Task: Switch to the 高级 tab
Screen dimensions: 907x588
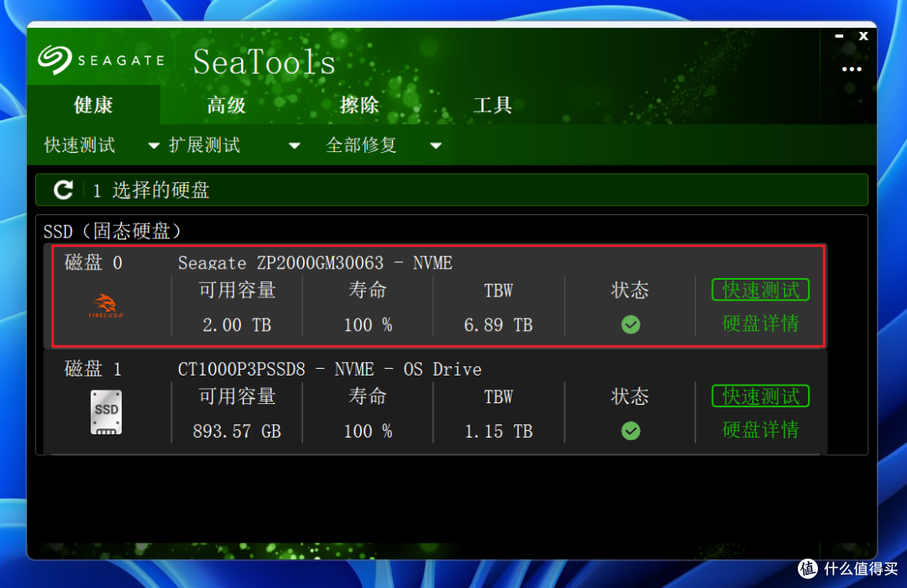Action: [x=226, y=105]
